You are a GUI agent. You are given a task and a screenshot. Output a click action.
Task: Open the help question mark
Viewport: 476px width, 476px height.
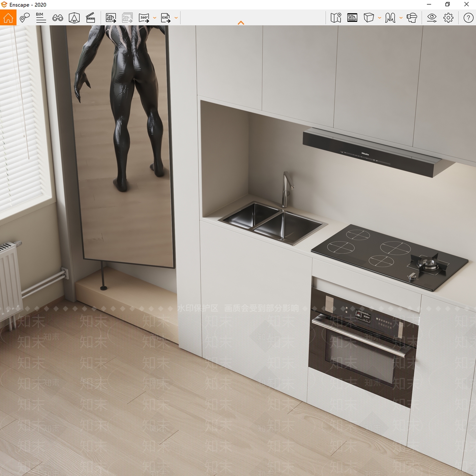468,18
